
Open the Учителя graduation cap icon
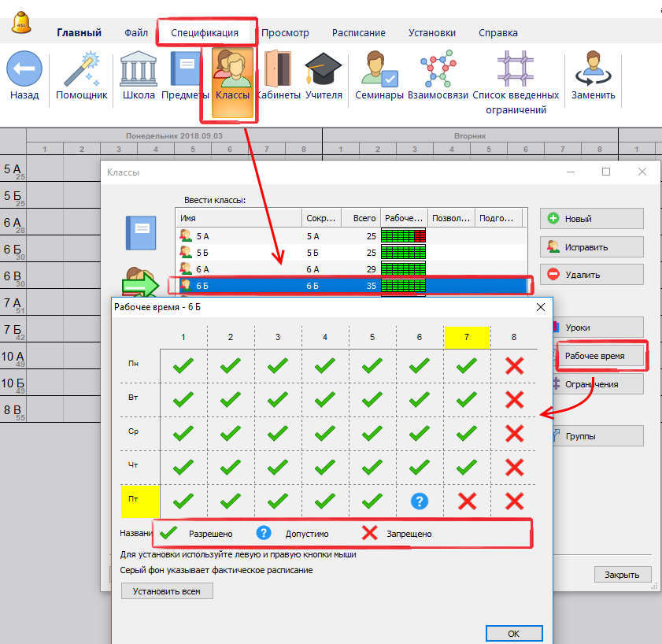(324, 69)
